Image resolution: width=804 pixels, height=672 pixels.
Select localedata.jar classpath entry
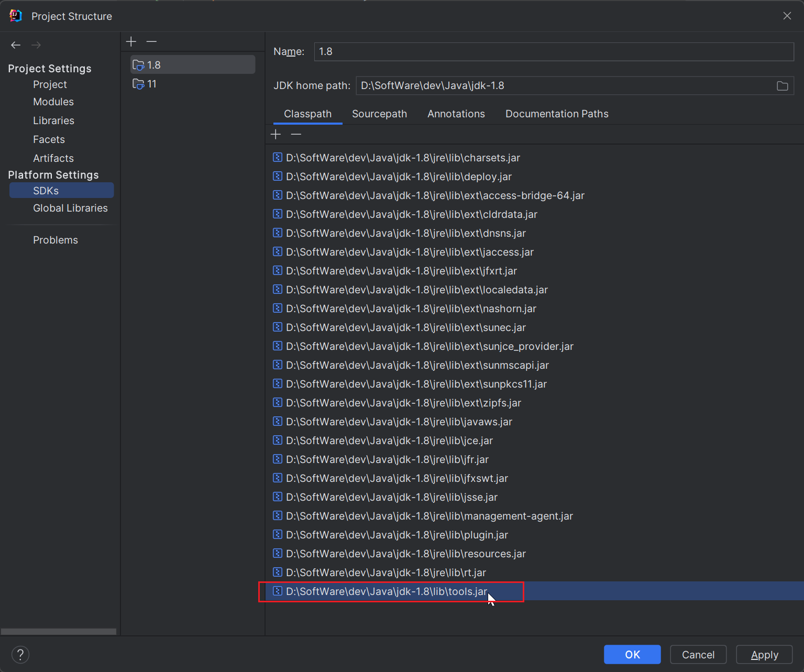click(x=534, y=290)
